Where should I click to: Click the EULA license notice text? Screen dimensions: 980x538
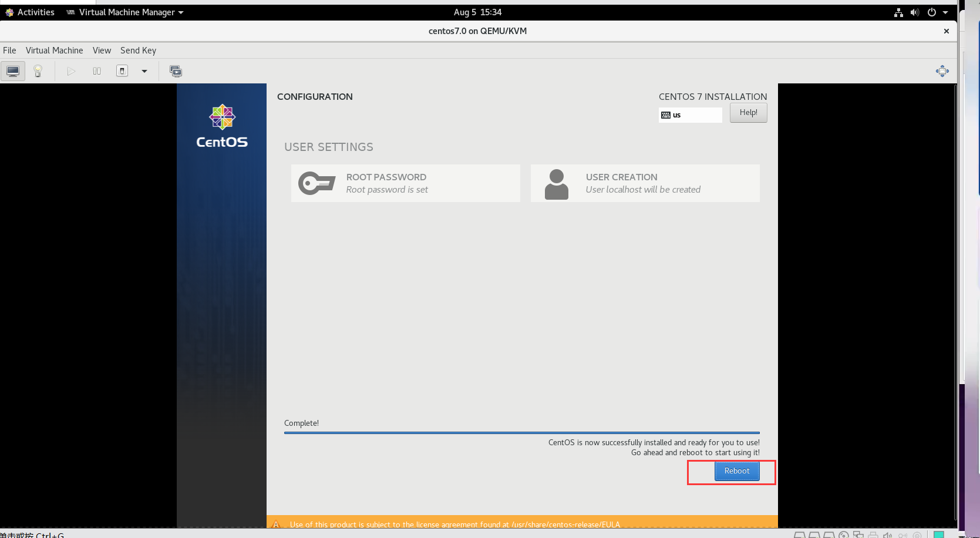tap(455, 524)
